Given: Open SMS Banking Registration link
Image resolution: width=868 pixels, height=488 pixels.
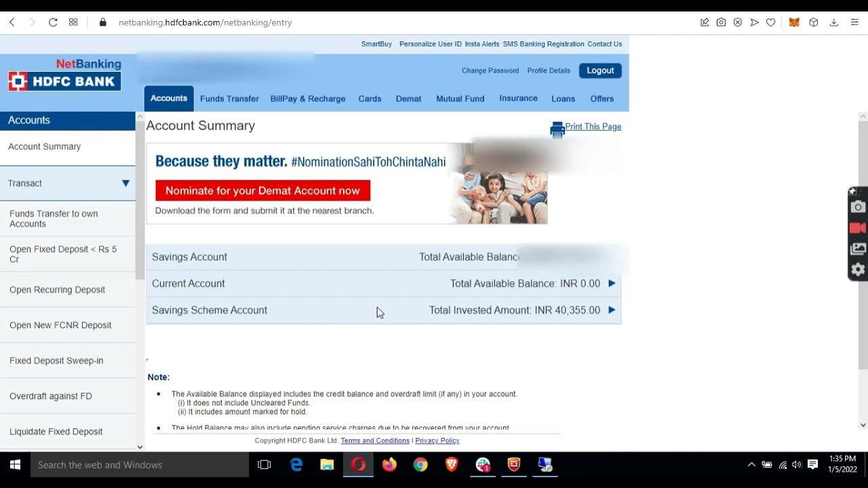Looking at the screenshot, I should (543, 44).
